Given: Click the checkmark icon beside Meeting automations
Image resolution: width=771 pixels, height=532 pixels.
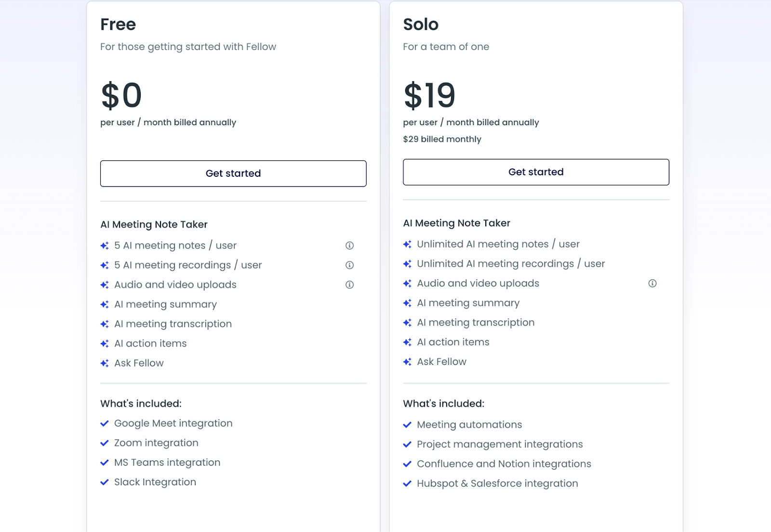Looking at the screenshot, I should [x=407, y=425].
